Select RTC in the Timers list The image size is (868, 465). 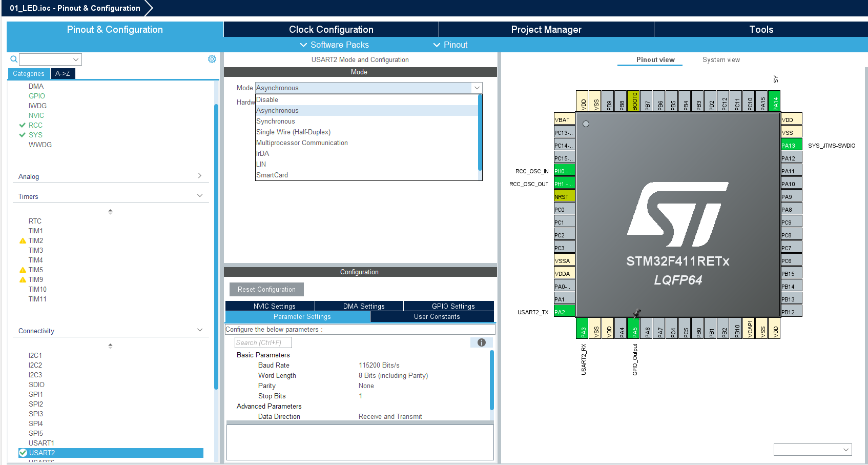point(35,221)
